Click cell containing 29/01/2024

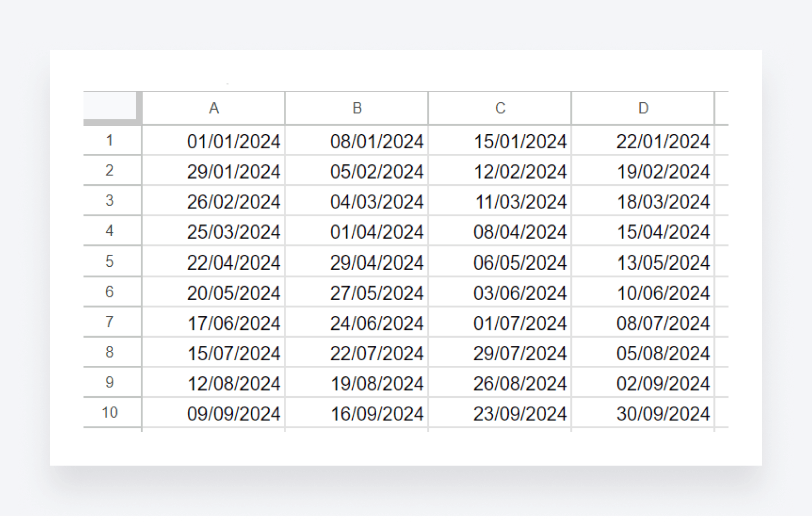tap(213, 170)
